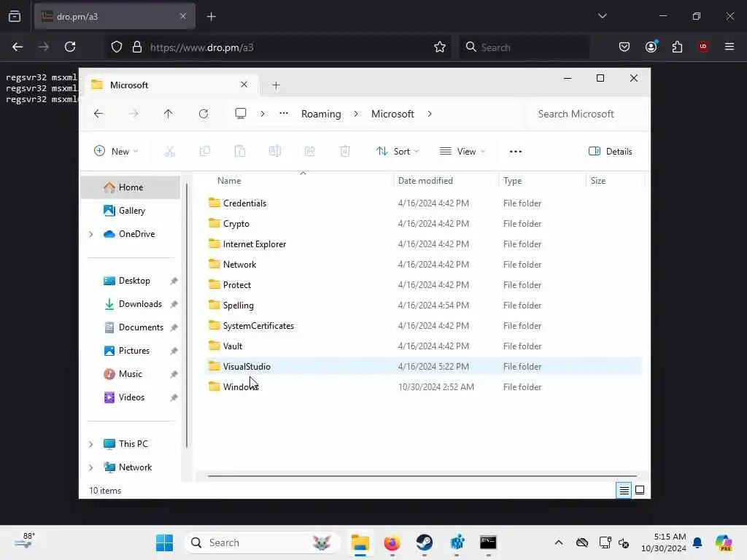Expand the This PC tree node
The width and height of the screenshot is (747, 560).
[91, 444]
